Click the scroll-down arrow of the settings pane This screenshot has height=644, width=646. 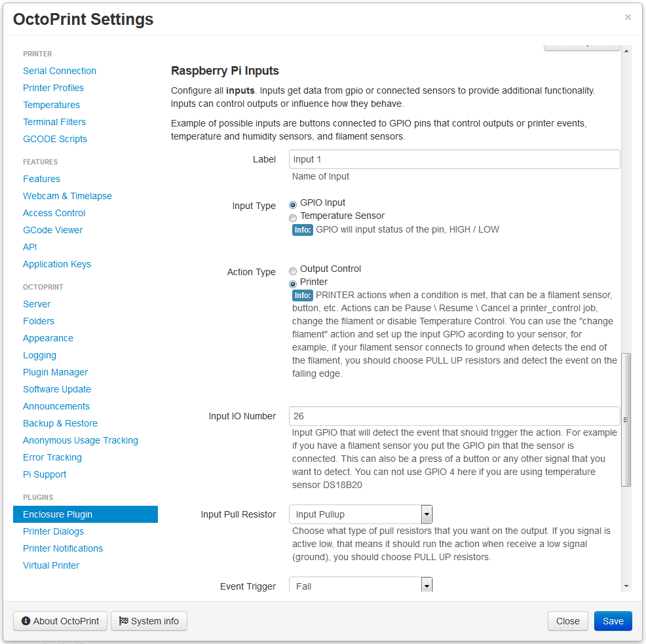(x=626, y=586)
